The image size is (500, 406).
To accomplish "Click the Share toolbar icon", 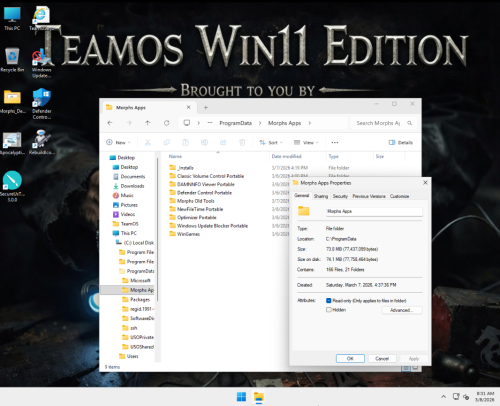I will coord(223,143).
